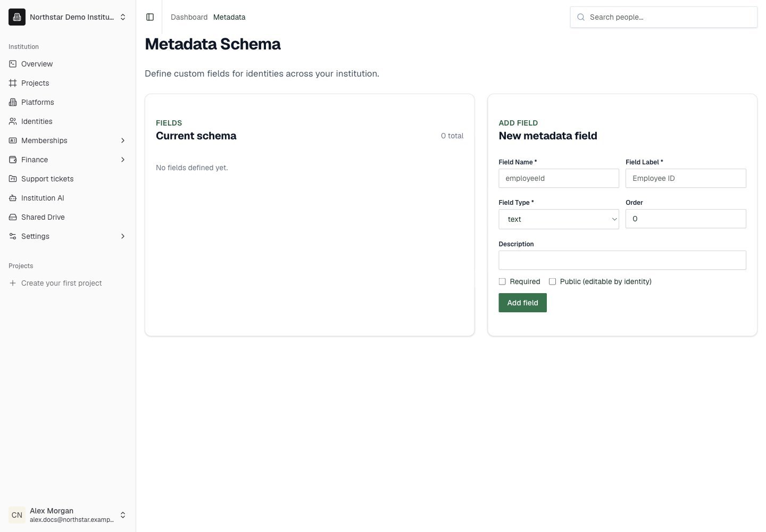Click the Institution AI bot icon
Image resolution: width=766 pixels, height=532 pixels.
pyautogui.click(x=13, y=198)
